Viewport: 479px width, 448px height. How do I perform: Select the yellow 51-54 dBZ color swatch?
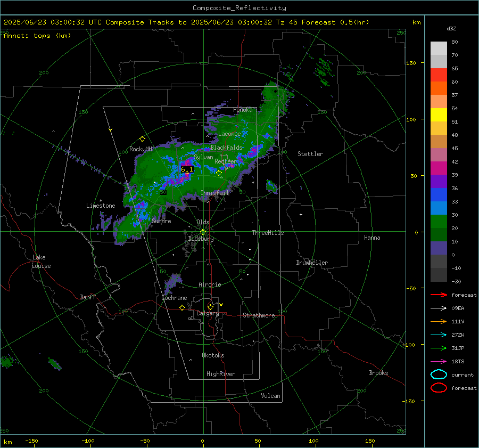tap(439, 115)
